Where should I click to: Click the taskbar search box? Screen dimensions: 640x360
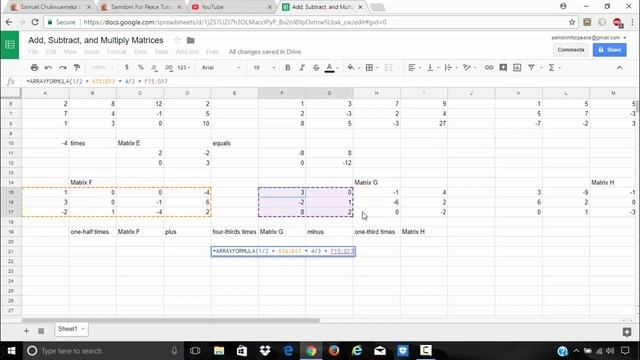(102, 351)
